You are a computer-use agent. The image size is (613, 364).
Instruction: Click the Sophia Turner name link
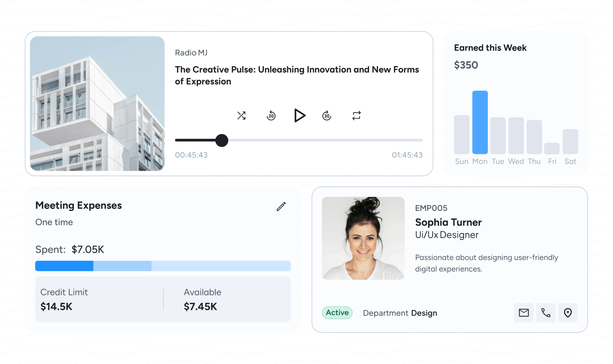click(x=448, y=222)
